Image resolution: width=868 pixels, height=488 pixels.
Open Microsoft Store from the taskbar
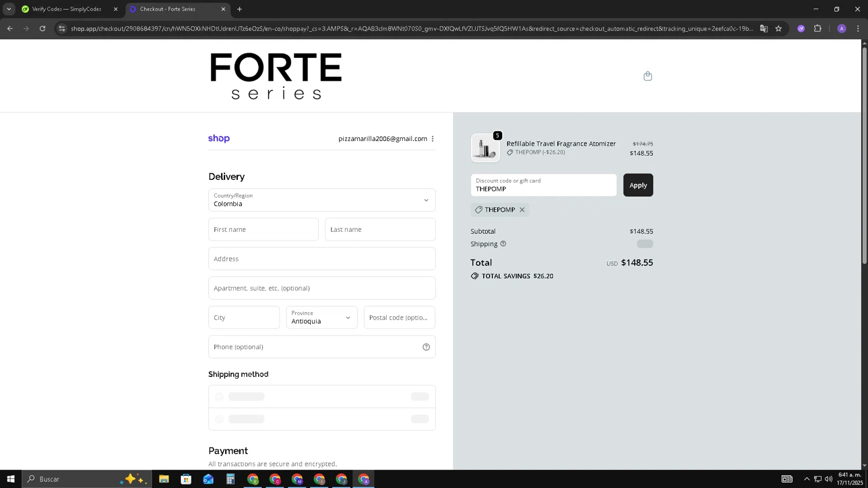(x=186, y=479)
